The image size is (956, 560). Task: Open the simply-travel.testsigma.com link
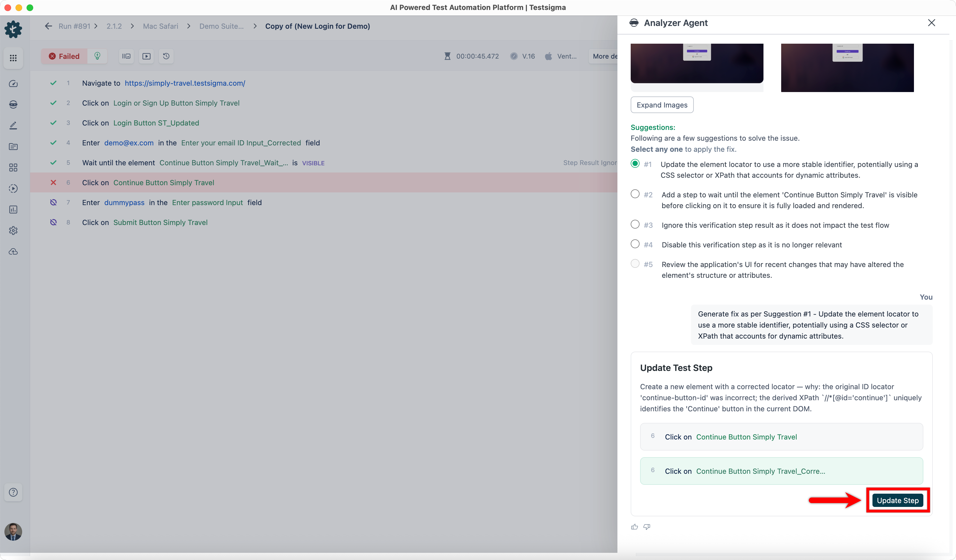185,83
